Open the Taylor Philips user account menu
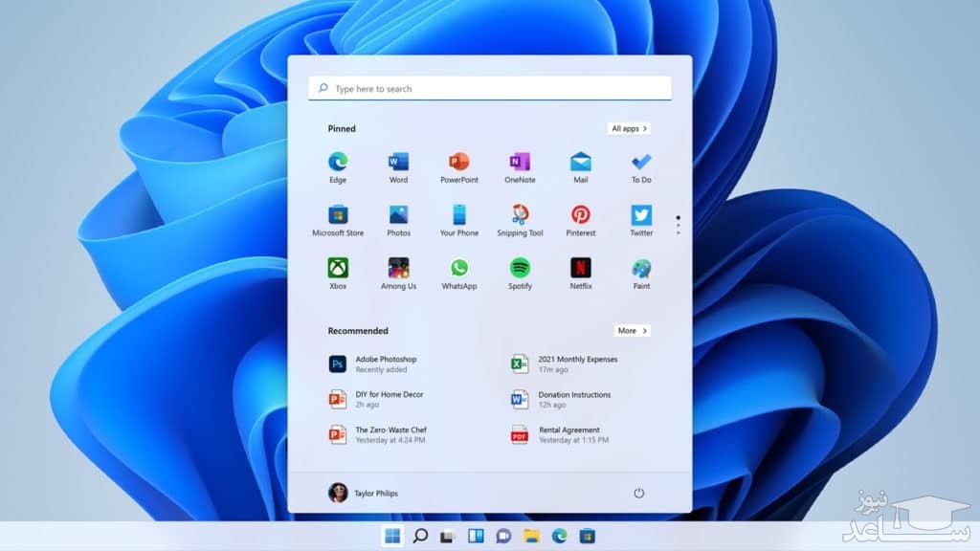This screenshot has height=551, width=980. [363, 493]
